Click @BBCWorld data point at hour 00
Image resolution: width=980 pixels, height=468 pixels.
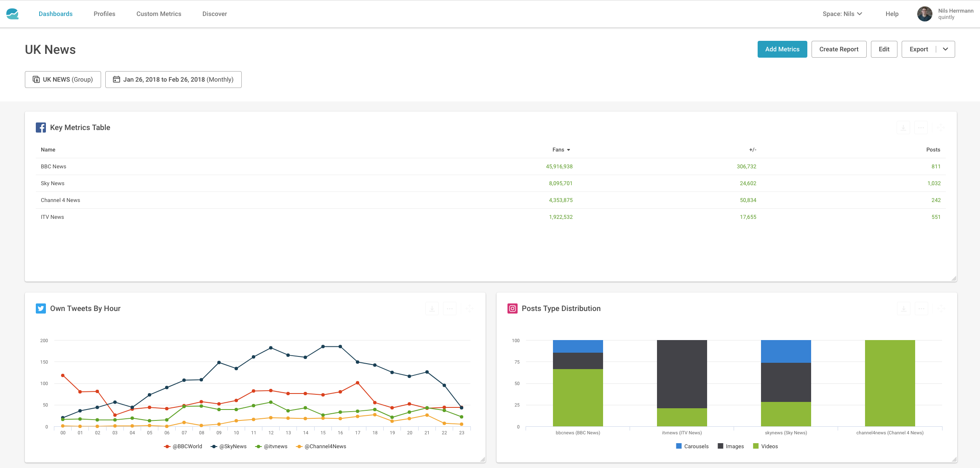[x=63, y=375]
